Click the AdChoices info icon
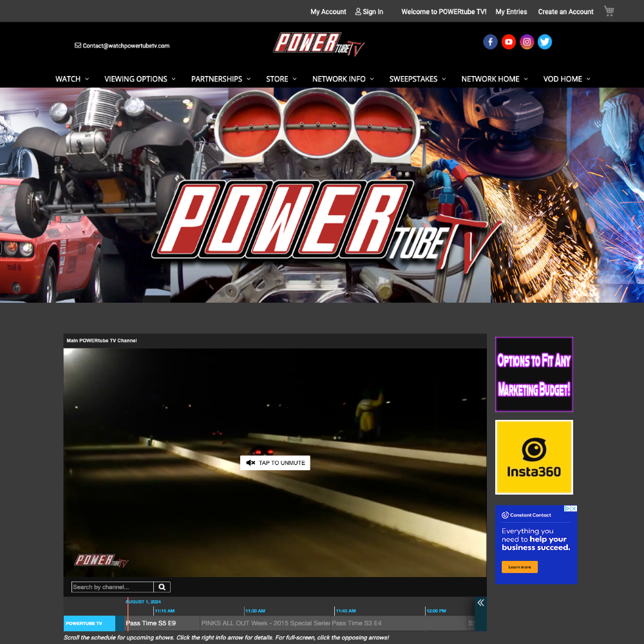 (x=567, y=509)
